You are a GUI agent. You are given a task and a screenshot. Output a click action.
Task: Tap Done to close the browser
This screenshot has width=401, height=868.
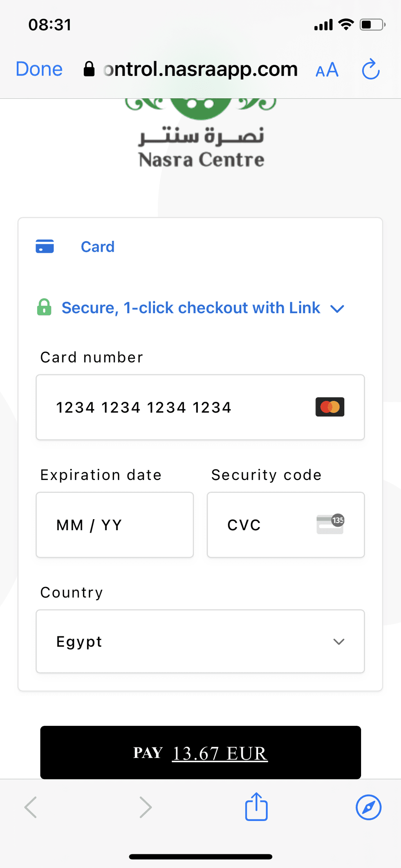(39, 69)
